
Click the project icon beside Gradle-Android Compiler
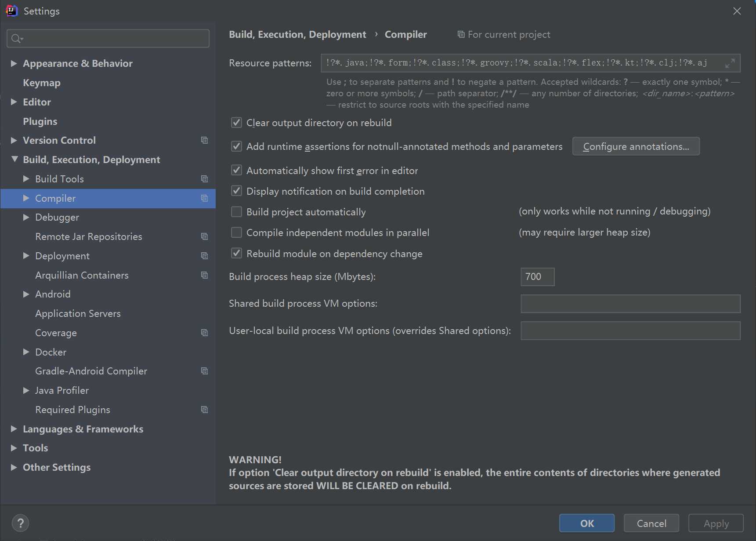(x=204, y=371)
